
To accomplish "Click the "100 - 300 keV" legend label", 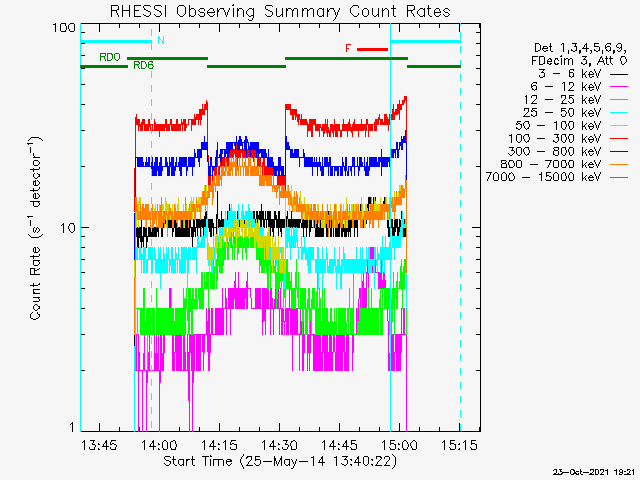I will [x=555, y=138].
